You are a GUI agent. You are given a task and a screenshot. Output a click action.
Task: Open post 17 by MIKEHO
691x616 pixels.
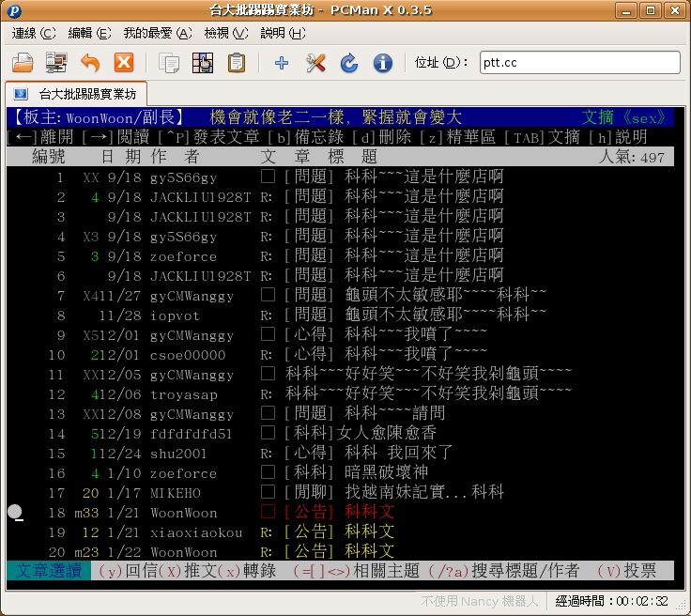click(394, 493)
